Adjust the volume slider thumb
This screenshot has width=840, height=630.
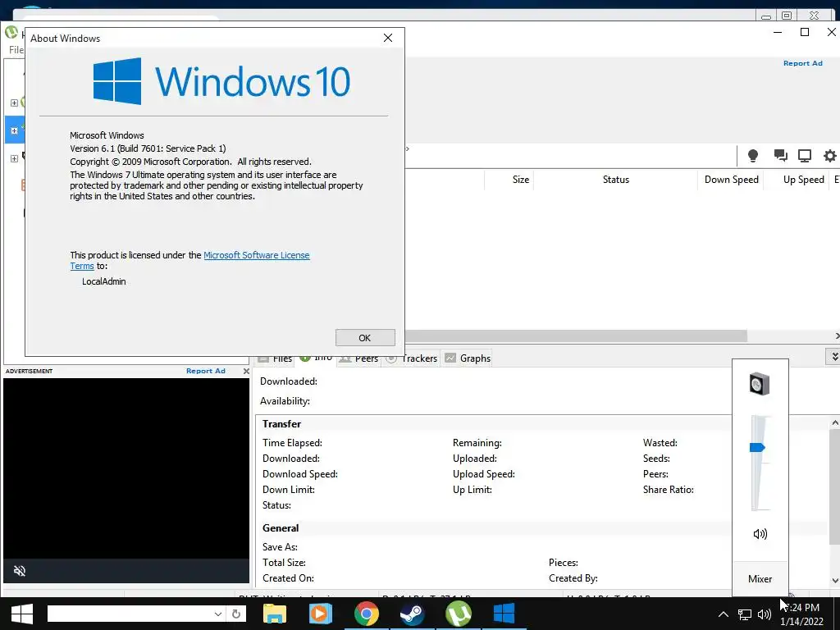(757, 447)
